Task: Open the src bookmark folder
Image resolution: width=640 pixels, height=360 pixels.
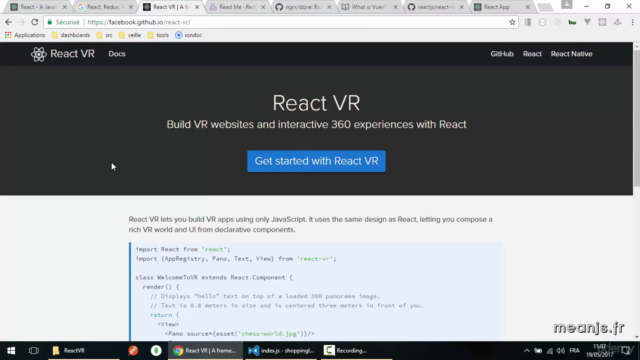Action: click(104, 35)
